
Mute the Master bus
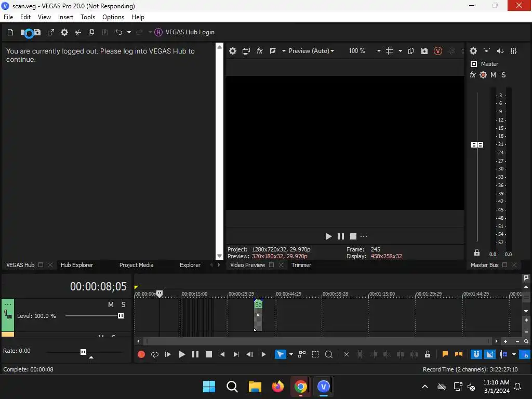pos(494,75)
